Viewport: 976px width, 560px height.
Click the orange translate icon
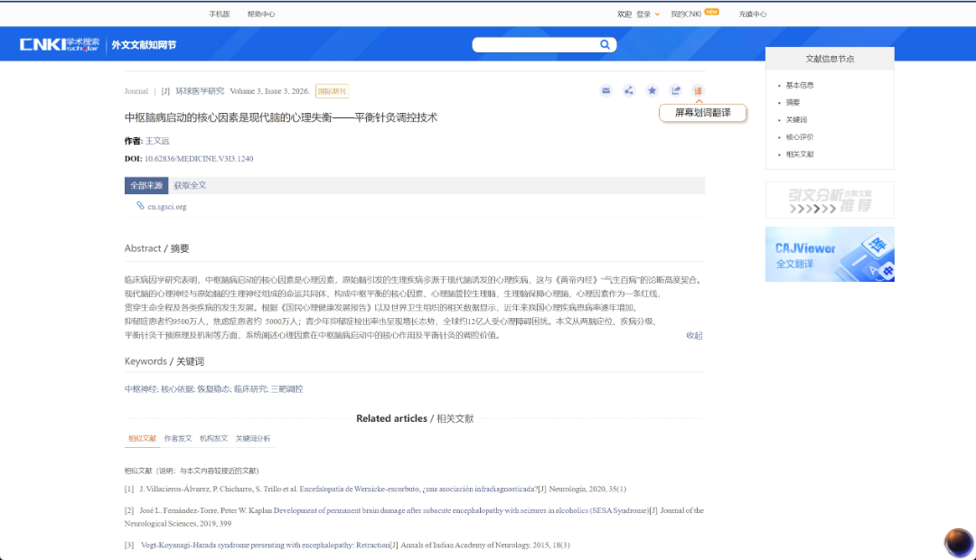click(699, 91)
